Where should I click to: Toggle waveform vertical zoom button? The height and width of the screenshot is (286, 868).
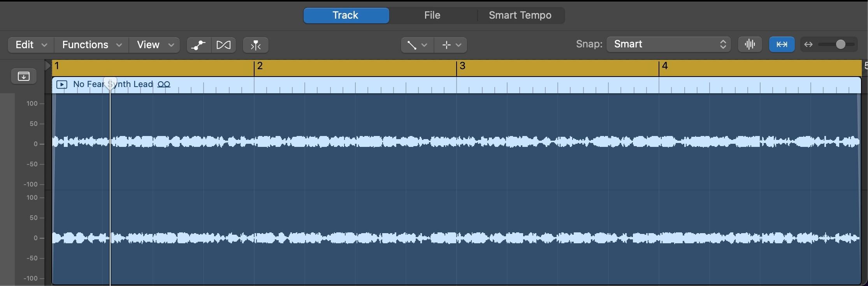click(750, 44)
